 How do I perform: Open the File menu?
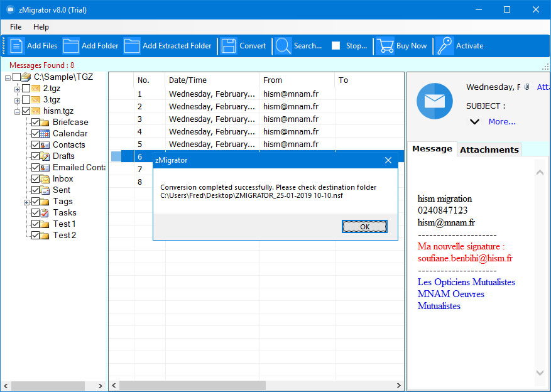click(16, 27)
